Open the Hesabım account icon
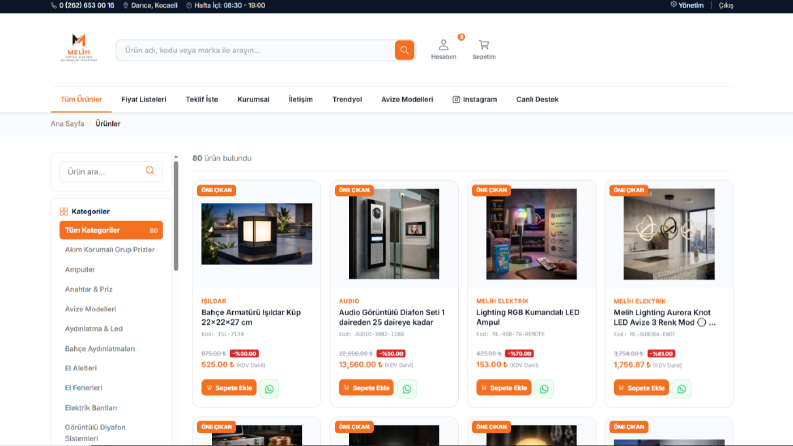Viewport: 793px width, 446px height. [444, 49]
